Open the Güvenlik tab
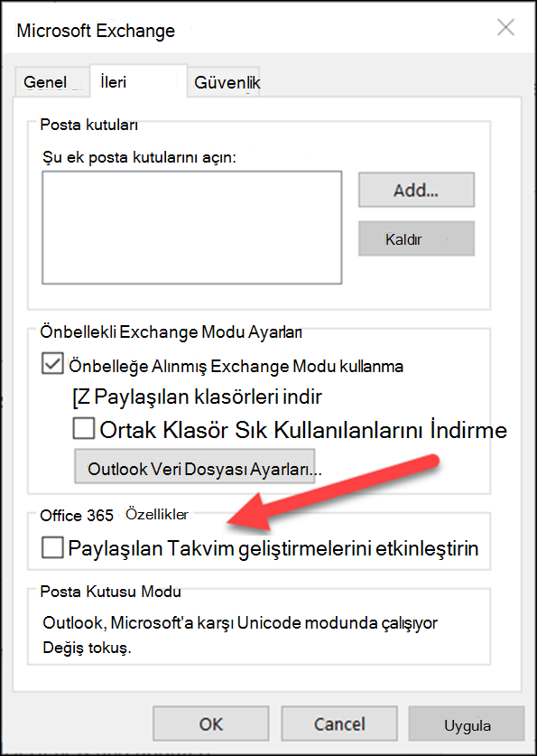Screen dimensions: 537x756 224,82
